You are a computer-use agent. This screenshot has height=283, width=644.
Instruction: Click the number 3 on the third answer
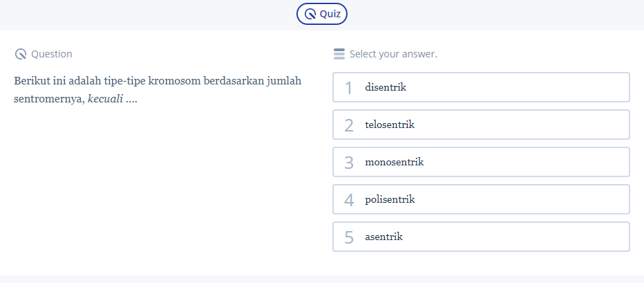[x=349, y=163]
